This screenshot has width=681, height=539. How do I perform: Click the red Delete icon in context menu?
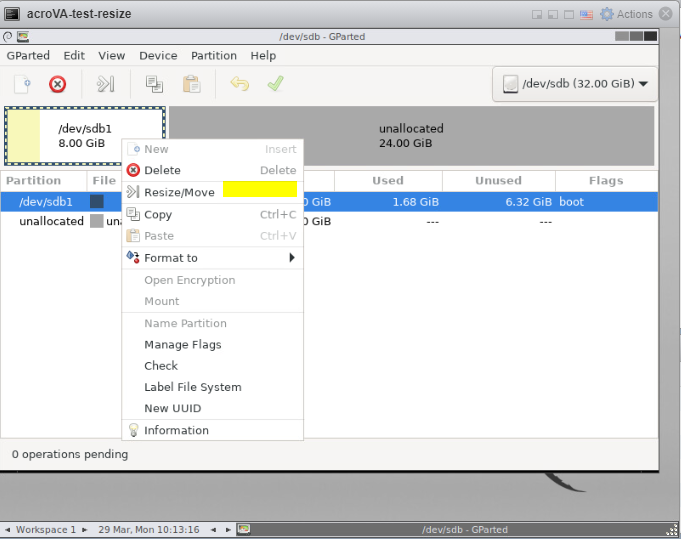click(x=133, y=170)
